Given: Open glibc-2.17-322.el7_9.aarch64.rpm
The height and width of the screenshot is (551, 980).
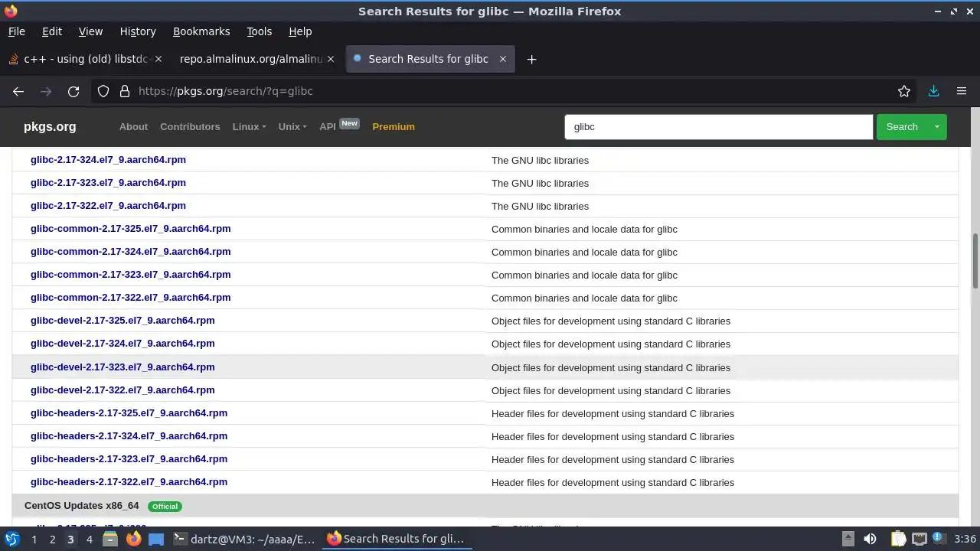Looking at the screenshot, I should tap(108, 206).
